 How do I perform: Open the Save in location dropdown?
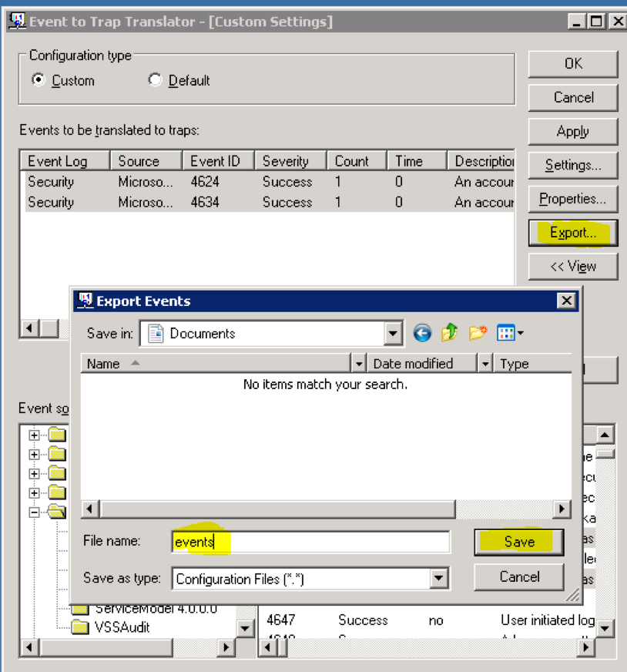[x=393, y=333]
